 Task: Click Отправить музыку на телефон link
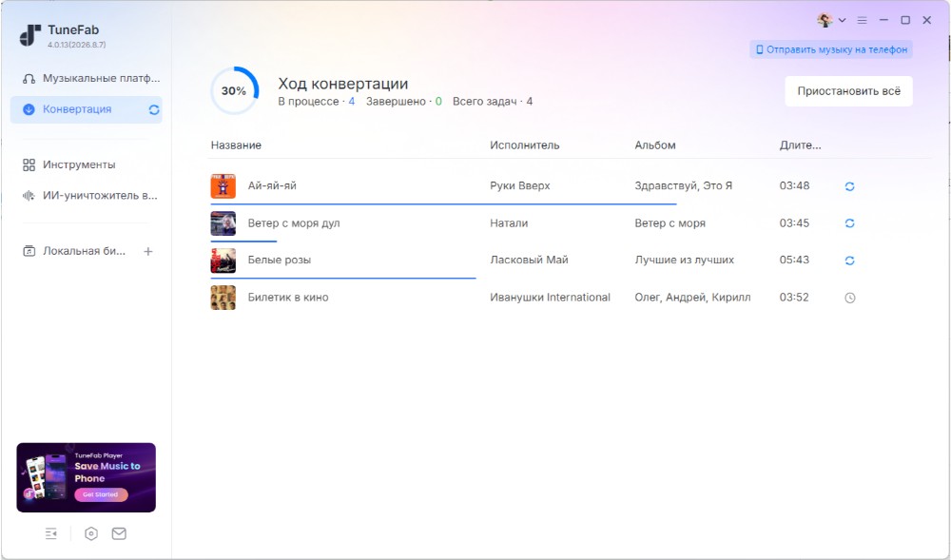[x=831, y=49]
